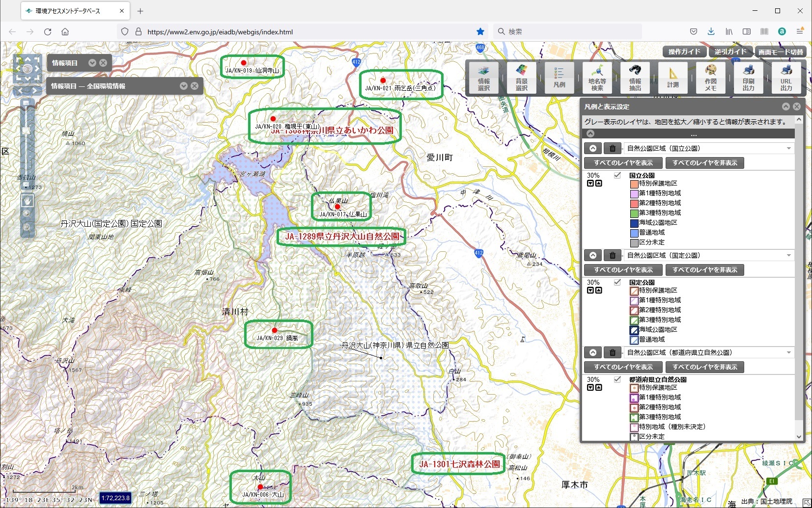Viewport: 812px width, 508px height.
Task: Switch mode via 画面モード切替
Action: pos(780,52)
